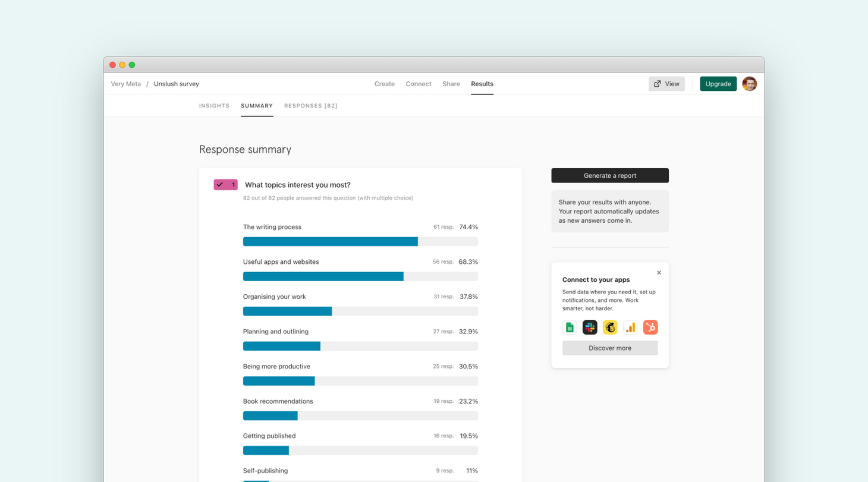This screenshot has width=868, height=482.
Task: Click the Response summary heading
Action: coord(245,149)
